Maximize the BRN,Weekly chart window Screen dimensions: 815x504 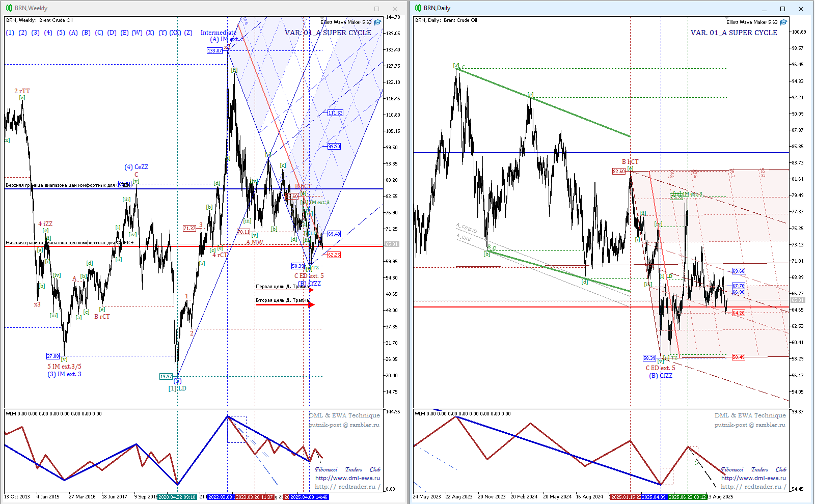tap(376, 9)
